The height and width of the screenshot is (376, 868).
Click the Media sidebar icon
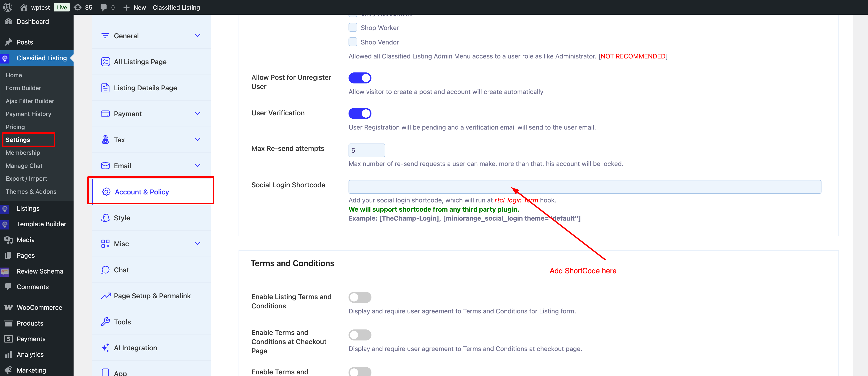[x=8, y=240]
